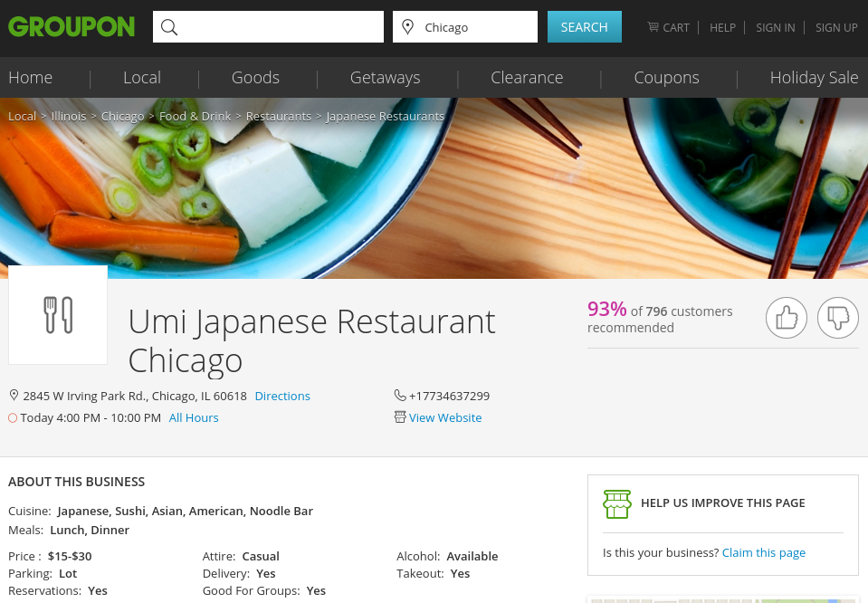Image resolution: width=868 pixels, height=603 pixels.
Task: Open the Goods navigation tab
Action: pyautogui.click(x=255, y=78)
